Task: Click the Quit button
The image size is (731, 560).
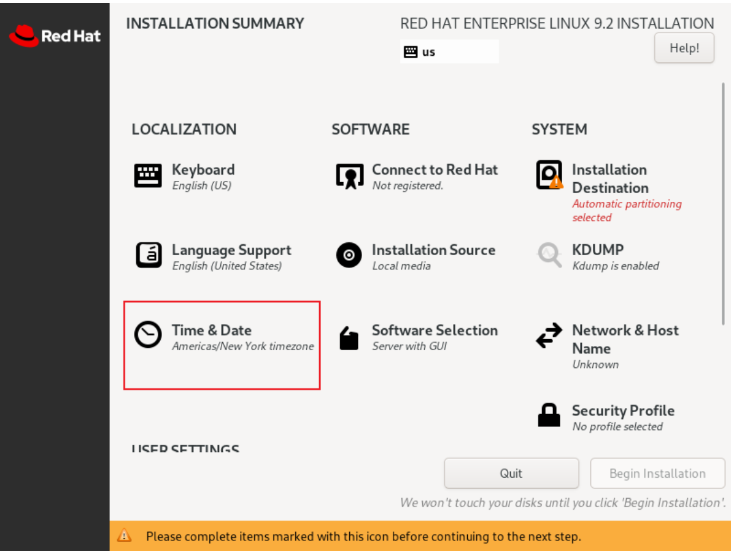Action: point(511,474)
